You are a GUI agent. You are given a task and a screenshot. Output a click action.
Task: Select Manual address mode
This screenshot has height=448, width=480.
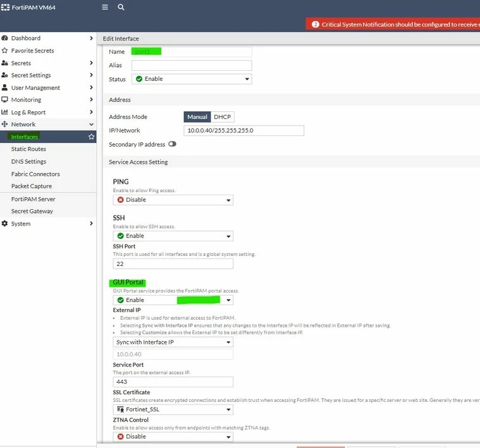(x=197, y=117)
